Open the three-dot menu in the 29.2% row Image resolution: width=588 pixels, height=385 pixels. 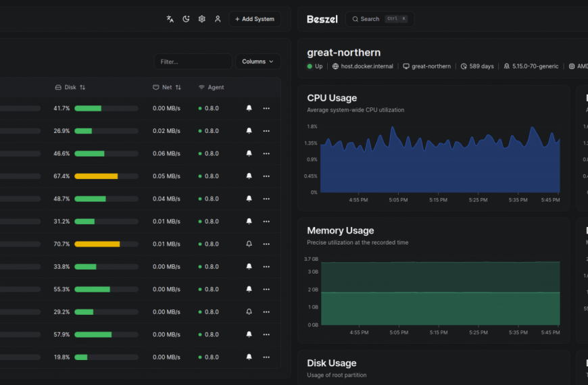tap(266, 312)
